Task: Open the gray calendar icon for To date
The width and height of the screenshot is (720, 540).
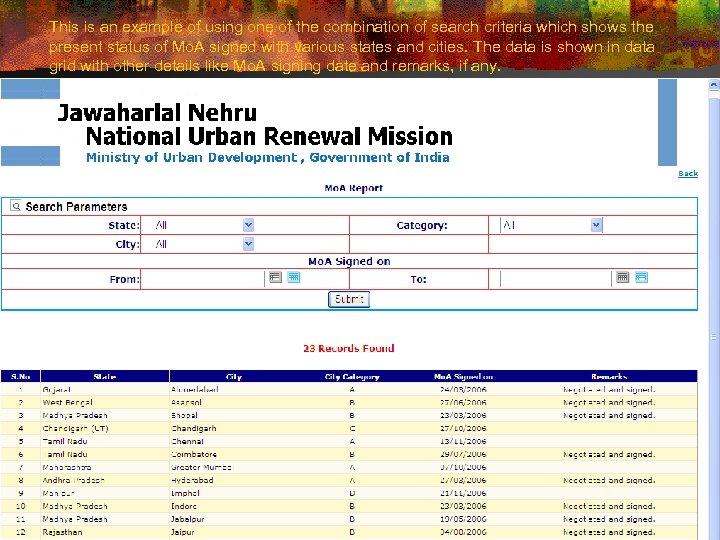Action: (x=623, y=277)
